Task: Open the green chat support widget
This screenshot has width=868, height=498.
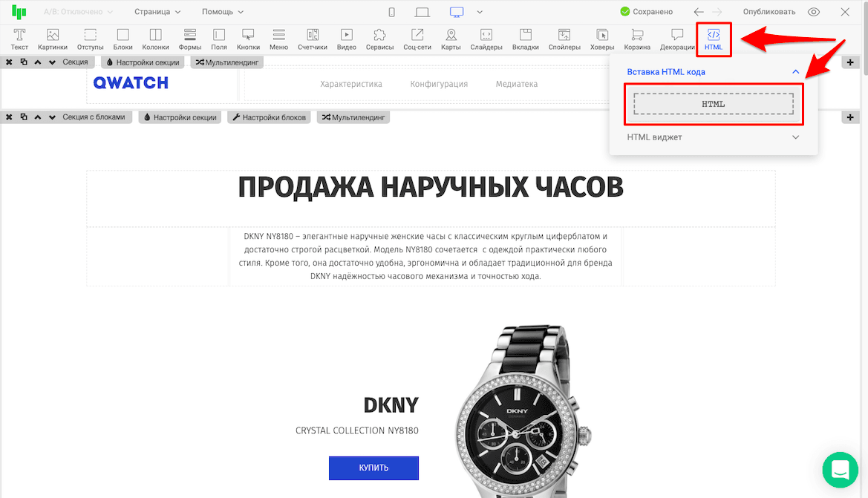Action: coord(840,470)
